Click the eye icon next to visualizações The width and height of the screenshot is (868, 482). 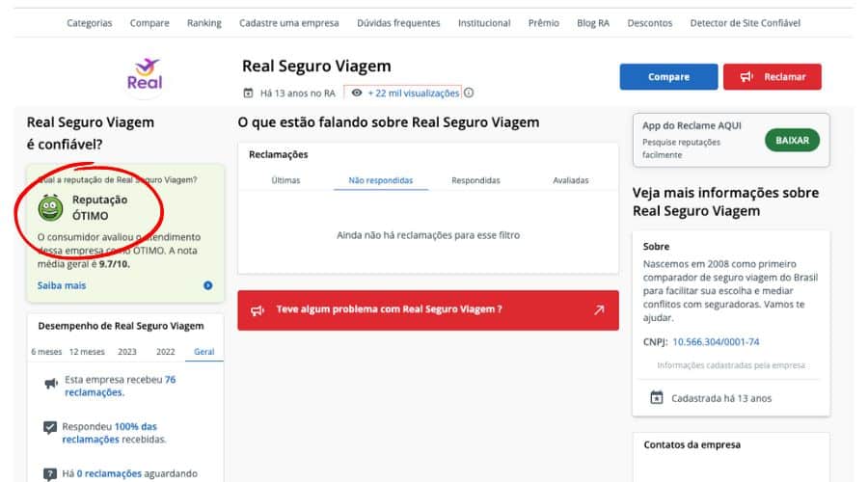(357, 93)
